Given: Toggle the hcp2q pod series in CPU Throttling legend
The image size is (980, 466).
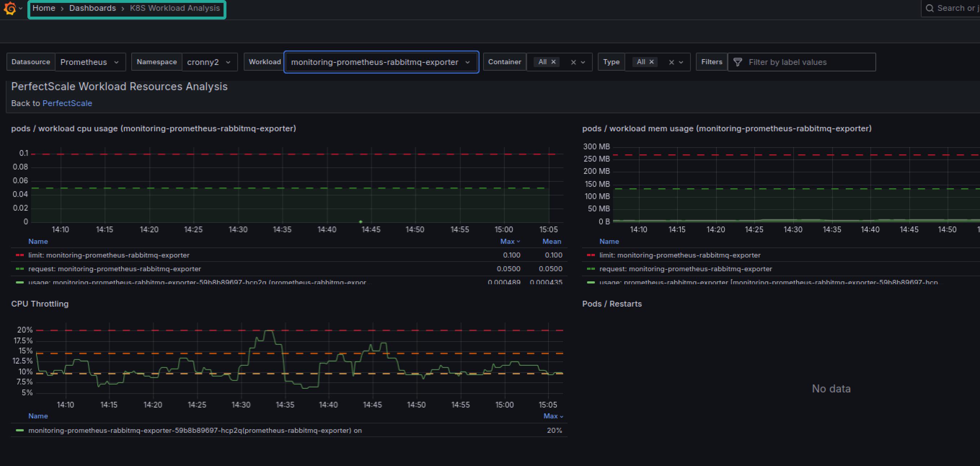Looking at the screenshot, I should pos(195,431).
